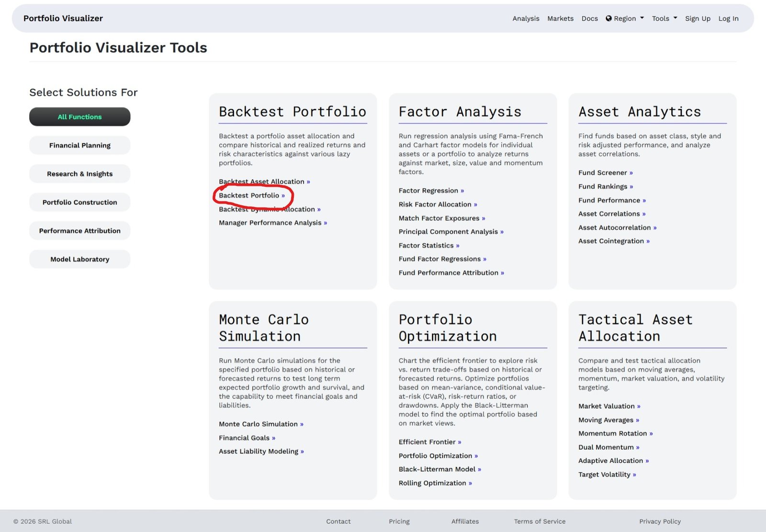
Task: Click the Factor Analysis card heading
Action: (x=460, y=112)
